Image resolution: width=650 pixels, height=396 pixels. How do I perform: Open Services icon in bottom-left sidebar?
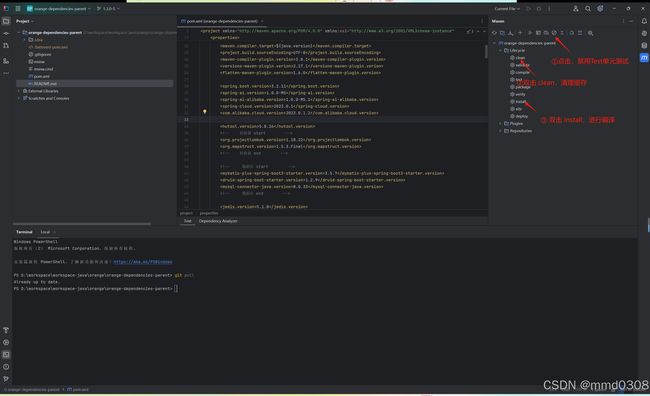coord(6,343)
